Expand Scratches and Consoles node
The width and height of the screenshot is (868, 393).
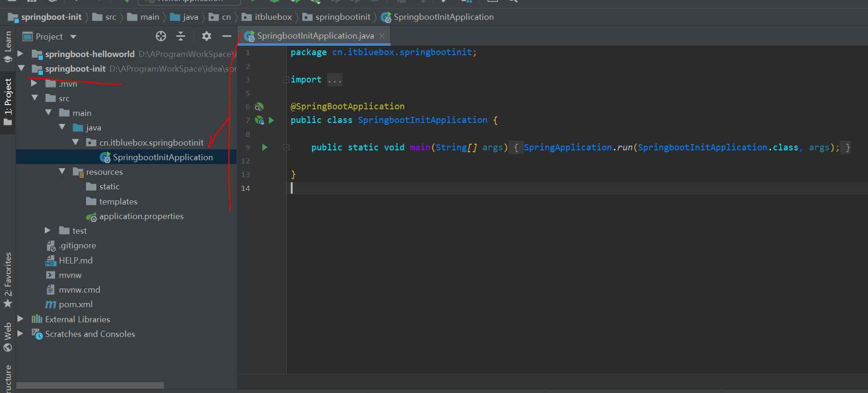point(20,333)
